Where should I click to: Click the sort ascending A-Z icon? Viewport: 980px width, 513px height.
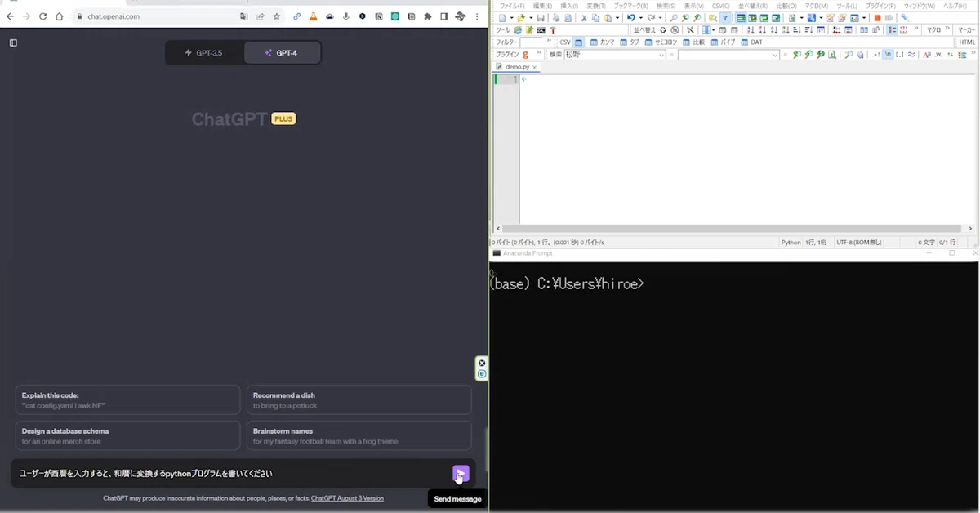click(751, 30)
